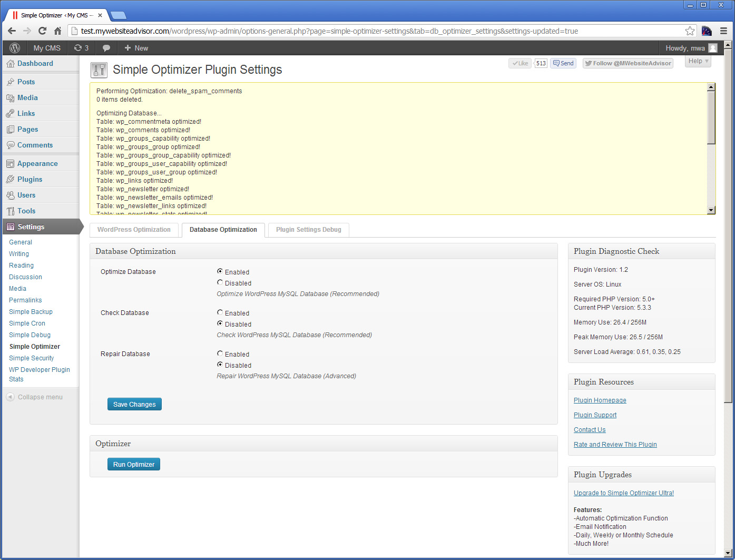Click the browser home icon
Screen dimensions: 735x560
click(x=58, y=31)
